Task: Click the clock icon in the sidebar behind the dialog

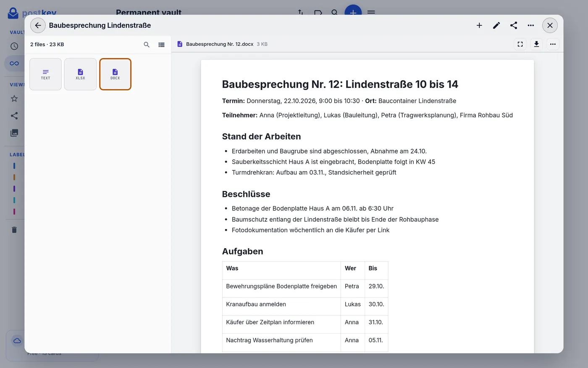Action: (14, 46)
